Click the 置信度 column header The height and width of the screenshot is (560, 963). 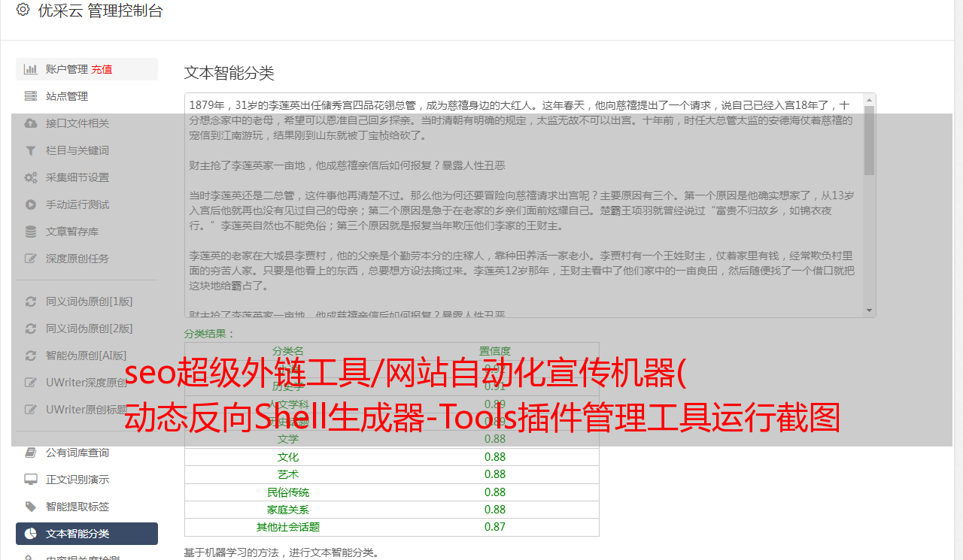[495, 351]
